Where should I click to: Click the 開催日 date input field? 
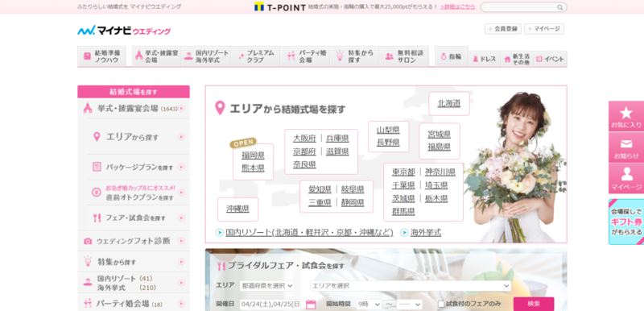pyautogui.click(x=270, y=305)
